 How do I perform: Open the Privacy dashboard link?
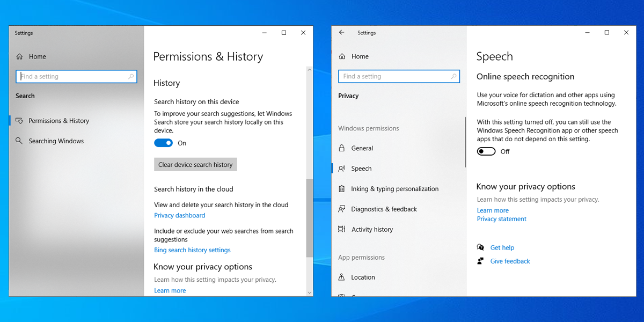coord(179,216)
